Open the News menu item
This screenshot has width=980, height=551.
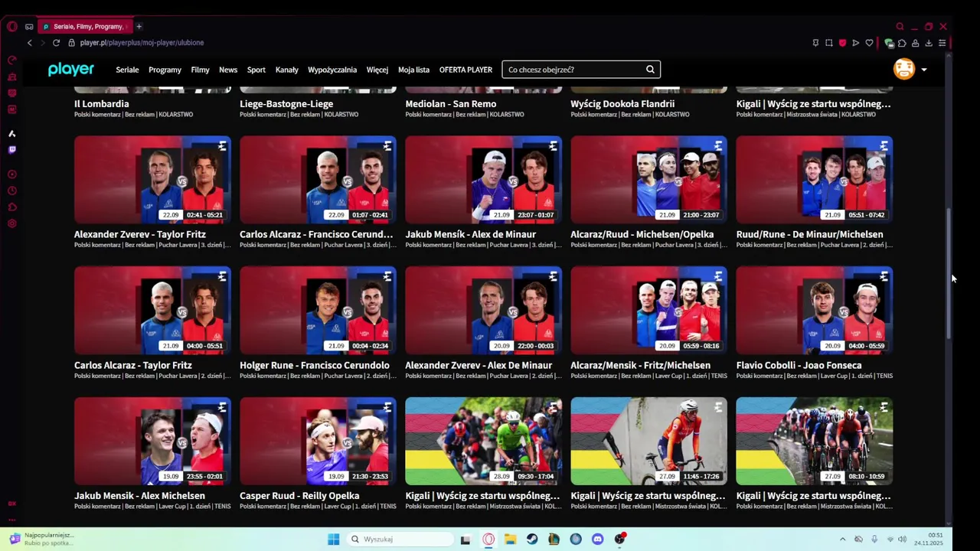(x=228, y=70)
